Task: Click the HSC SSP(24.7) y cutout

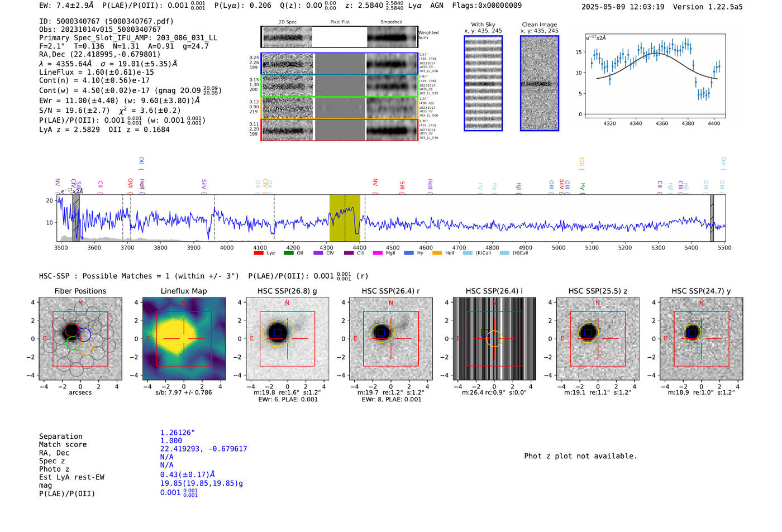Action: click(x=702, y=339)
